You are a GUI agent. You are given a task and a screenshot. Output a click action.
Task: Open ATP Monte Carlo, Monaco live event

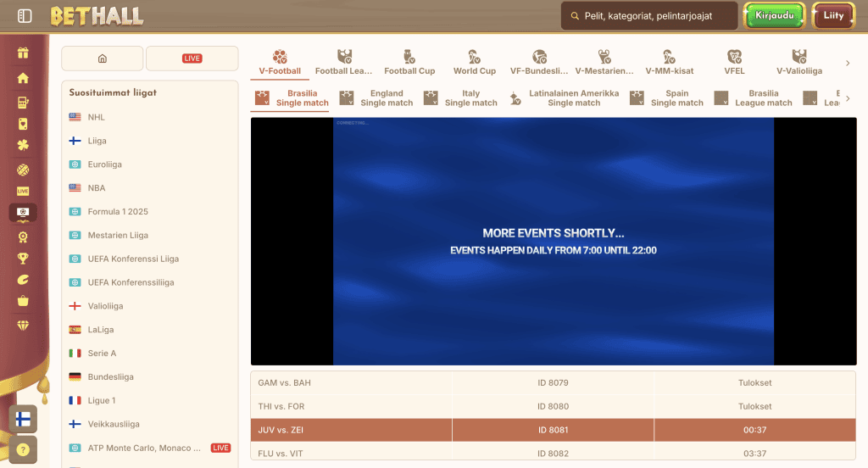149,448
